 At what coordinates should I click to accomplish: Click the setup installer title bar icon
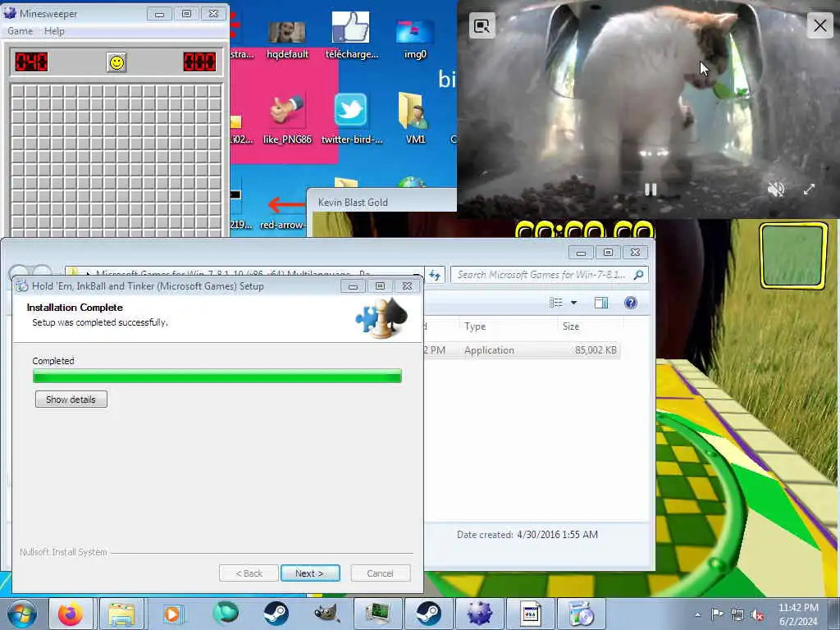pyautogui.click(x=22, y=286)
